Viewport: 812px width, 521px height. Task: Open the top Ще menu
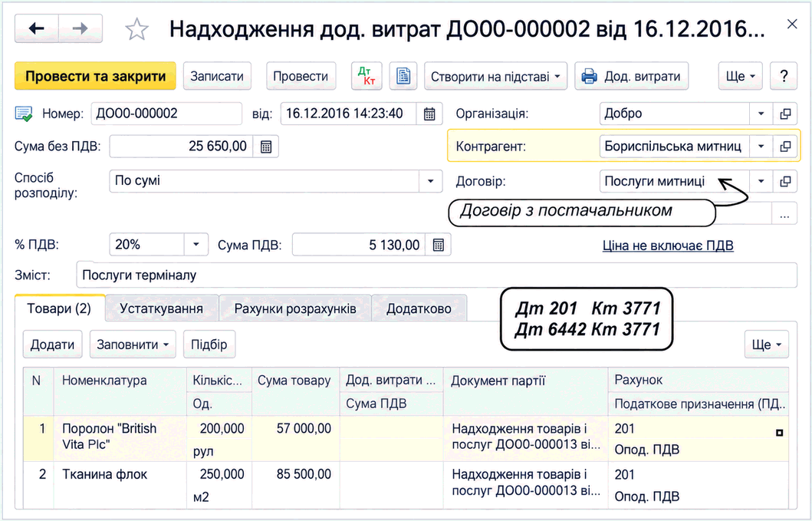(x=741, y=76)
